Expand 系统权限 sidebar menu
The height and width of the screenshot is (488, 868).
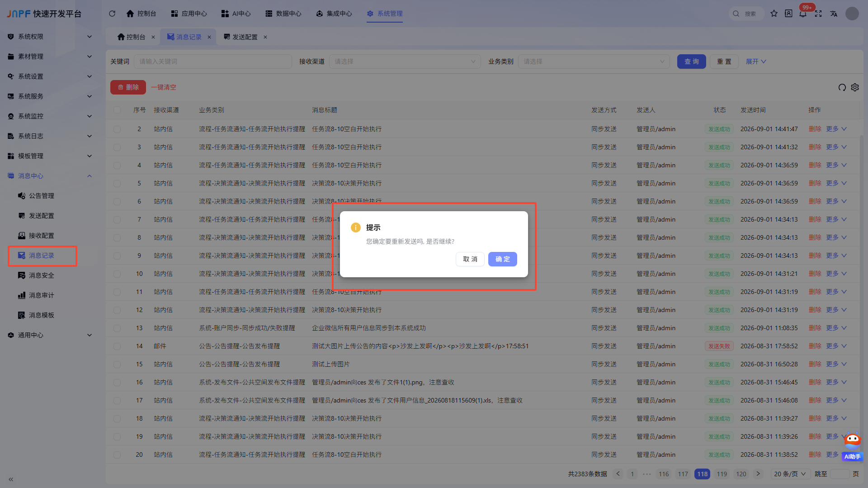point(50,37)
